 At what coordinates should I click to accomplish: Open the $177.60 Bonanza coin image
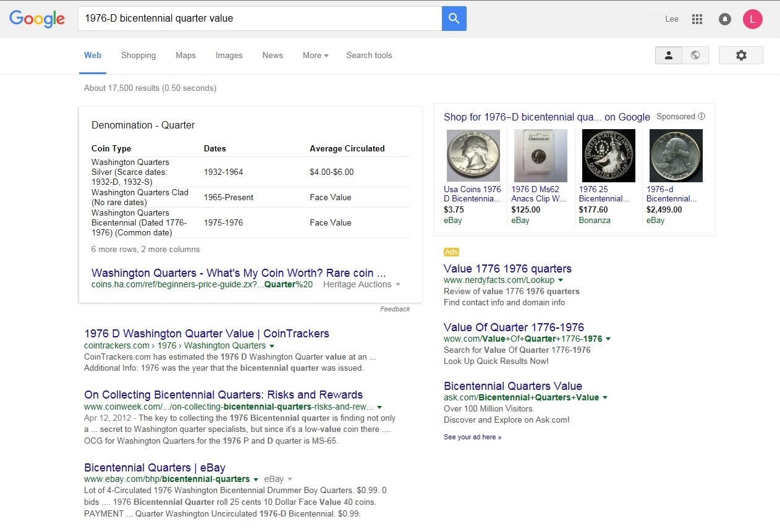pyautogui.click(x=609, y=155)
